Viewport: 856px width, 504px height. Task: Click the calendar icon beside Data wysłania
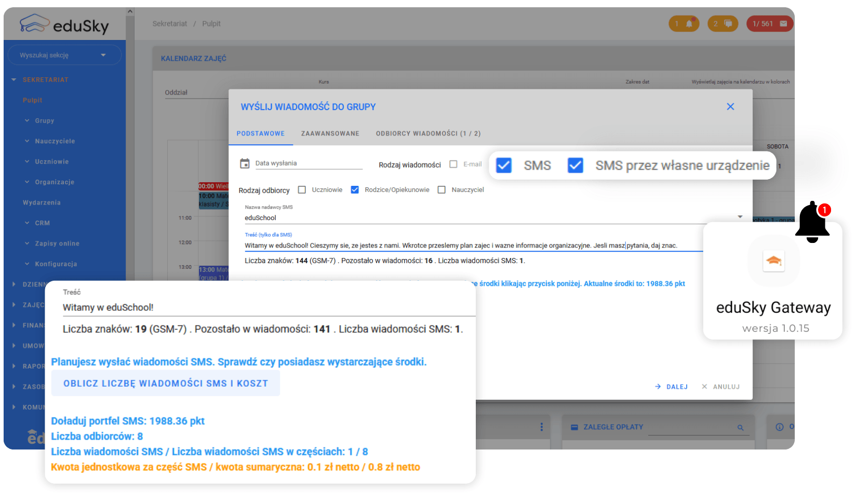click(245, 164)
